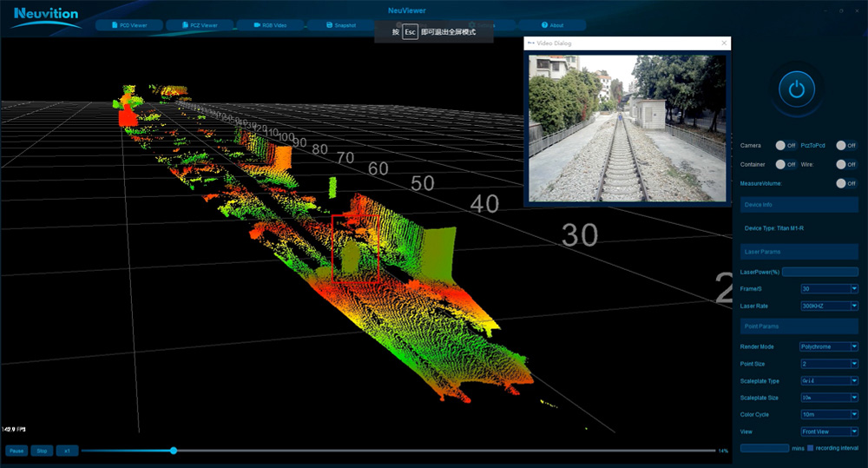Close the Video Dialog window
868x468 pixels.
point(724,43)
